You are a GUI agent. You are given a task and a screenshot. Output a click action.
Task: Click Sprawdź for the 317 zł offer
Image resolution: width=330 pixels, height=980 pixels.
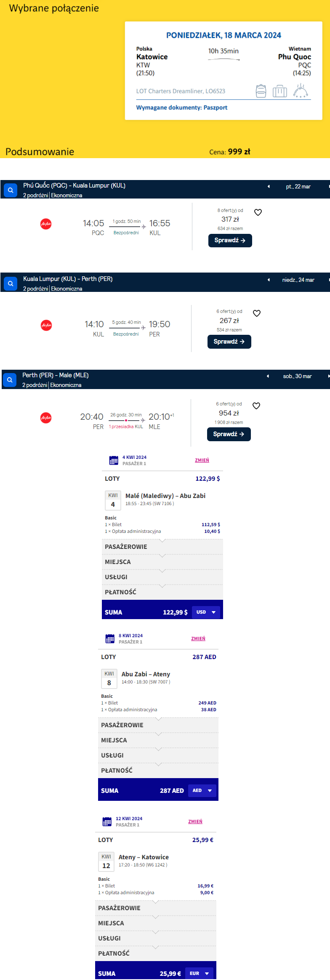(x=230, y=241)
